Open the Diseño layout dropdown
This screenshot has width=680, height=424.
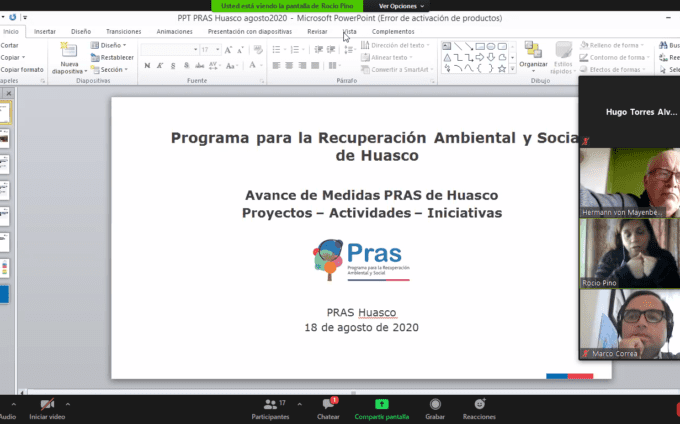[x=108, y=45]
